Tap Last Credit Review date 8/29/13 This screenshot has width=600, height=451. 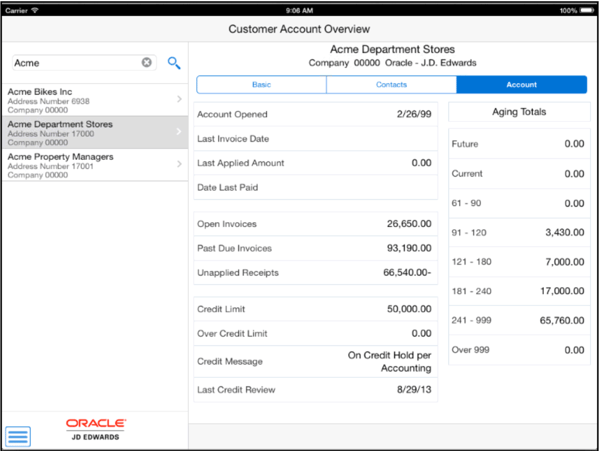pos(414,390)
